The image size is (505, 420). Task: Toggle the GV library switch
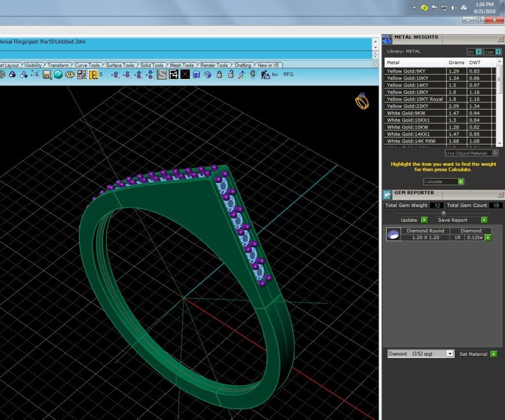474,51
